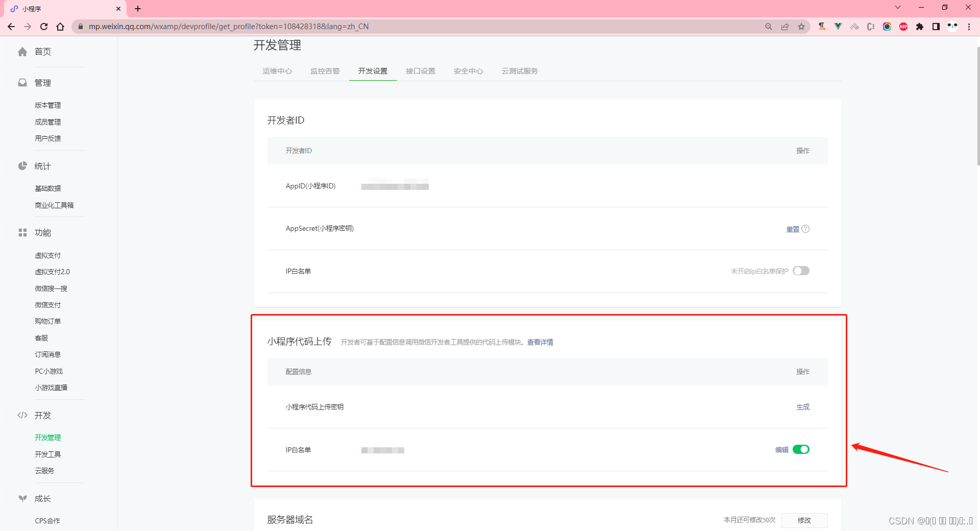Screen dimensions: 980x531
Task: Open 虚拟支付2.0 in sidebar
Action: point(52,272)
